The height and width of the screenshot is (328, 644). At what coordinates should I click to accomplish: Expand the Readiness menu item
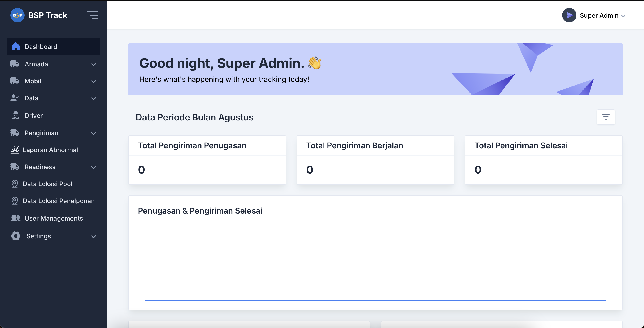coord(40,167)
